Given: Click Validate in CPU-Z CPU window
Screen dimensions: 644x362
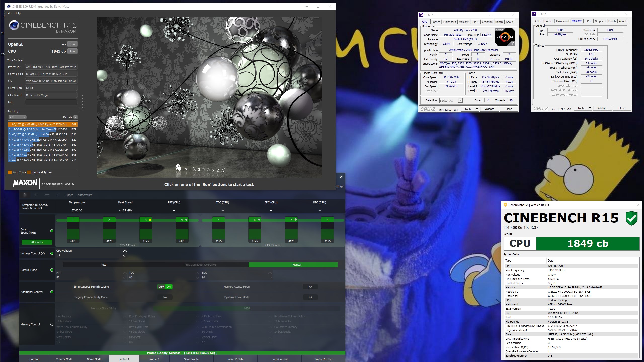Looking at the screenshot, I should pyautogui.click(x=489, y=109).
